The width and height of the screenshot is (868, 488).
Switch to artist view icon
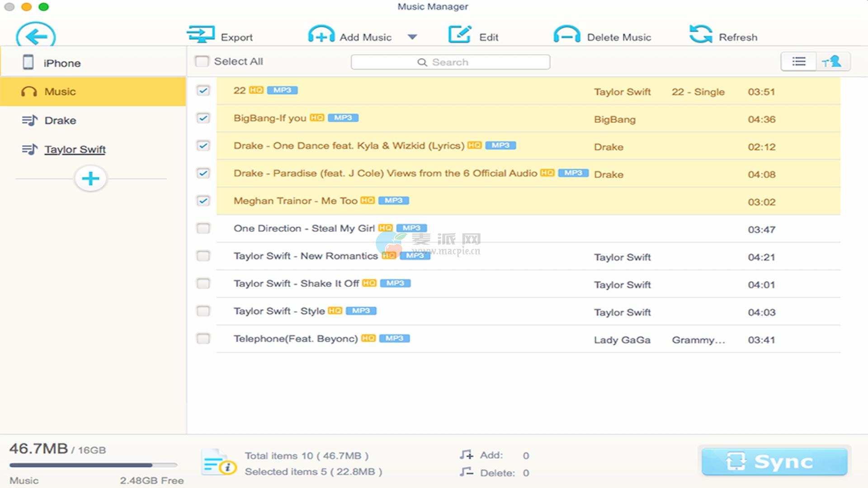coord(832,61)
